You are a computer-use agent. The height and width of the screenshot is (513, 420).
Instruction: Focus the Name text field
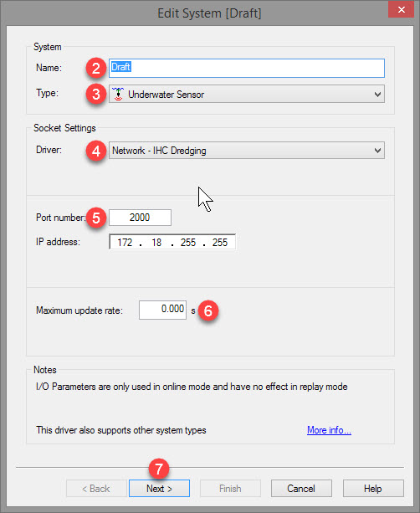coord(247,68)
